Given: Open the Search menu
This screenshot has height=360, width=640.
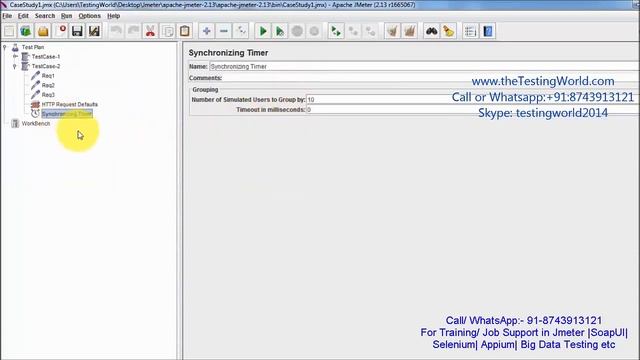Looking at the screenshot, I should click(x=45, y=16).
